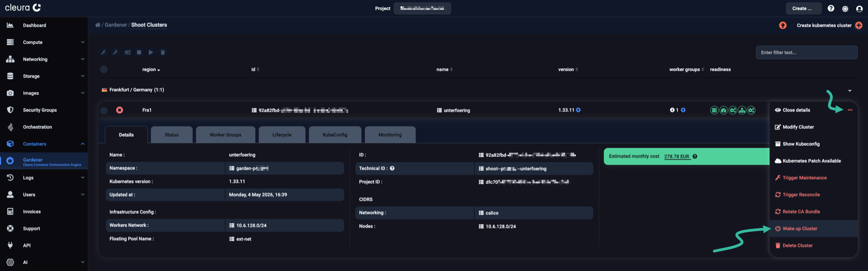The width and height of the screenshot is (868, 271).
Task: Click the Enter filter text field
Action: (x=807, y=52)
